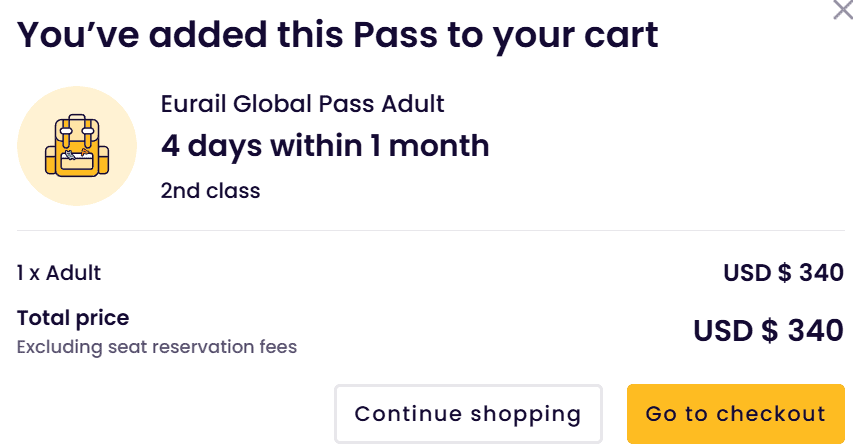Continue shopping for more passes
The width and height of the screenshot is (853, 446).
coord(467,414)
